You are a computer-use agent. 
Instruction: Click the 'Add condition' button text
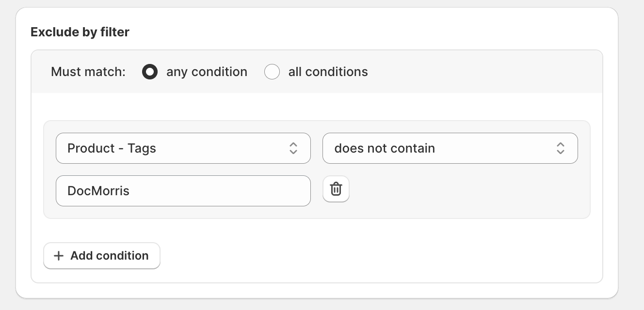[x=110, y=256]
